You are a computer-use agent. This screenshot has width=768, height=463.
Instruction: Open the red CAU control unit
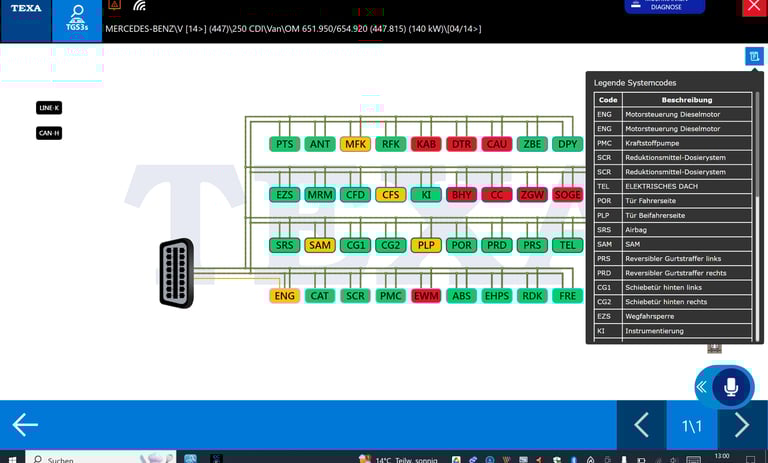(497, 144)
